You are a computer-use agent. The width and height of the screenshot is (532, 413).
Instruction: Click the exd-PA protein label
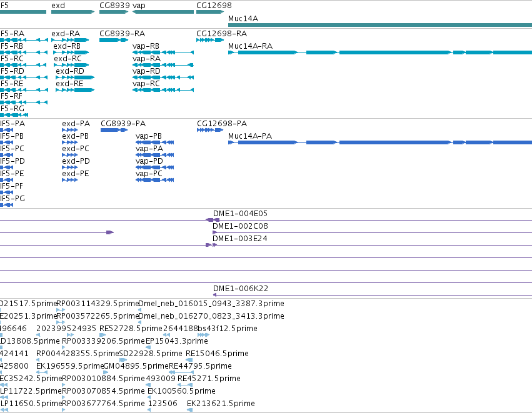[x=76, y=124]
